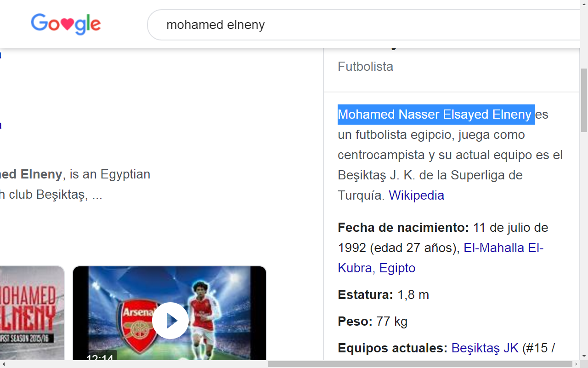This screenshot has height=368, width=588.
Task: Open the Wikipedia link
Action: pos(416,195)
